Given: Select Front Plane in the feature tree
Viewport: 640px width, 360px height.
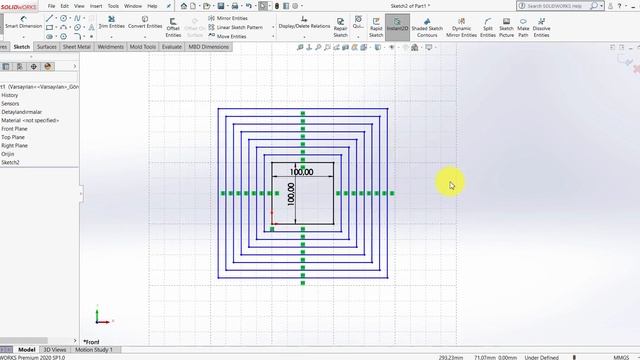Looking at the screenshot, I should click(x=13, y=129).
